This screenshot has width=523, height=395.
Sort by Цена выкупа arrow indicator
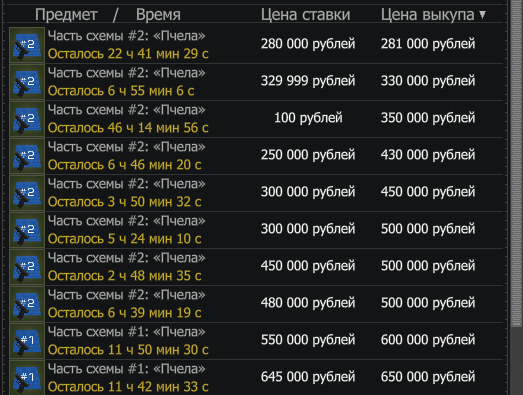coord(482,14)
